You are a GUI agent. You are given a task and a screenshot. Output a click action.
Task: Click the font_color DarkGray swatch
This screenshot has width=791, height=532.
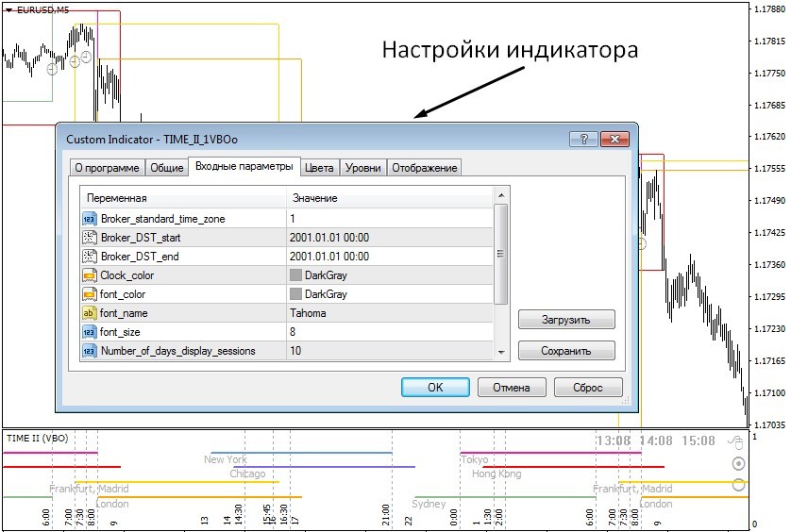(296, 294)
